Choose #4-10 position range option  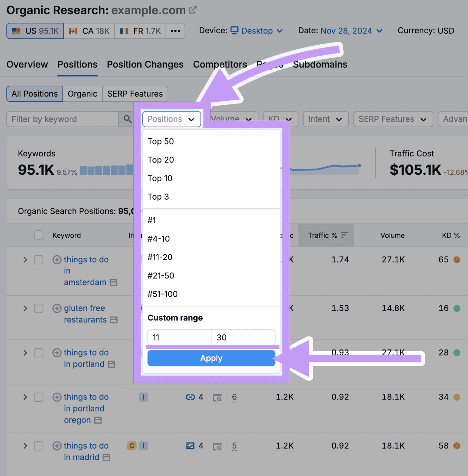(x=212, y=239)
